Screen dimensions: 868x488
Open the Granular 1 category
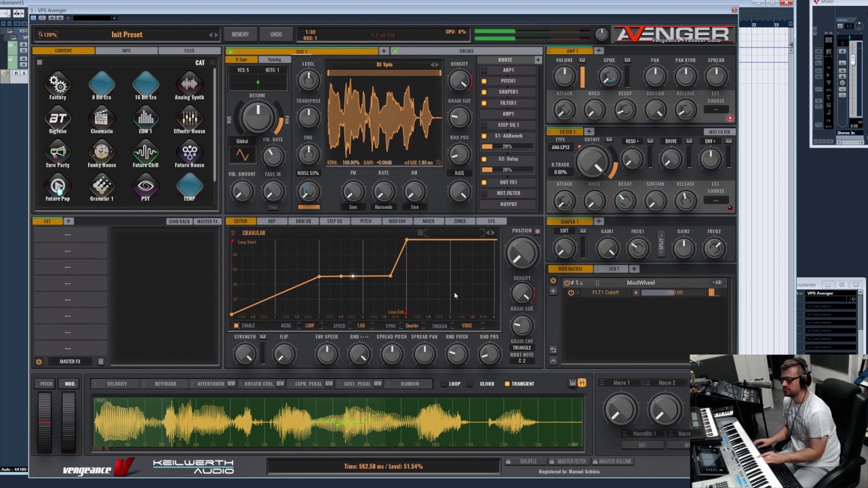[x=102, y=186]
